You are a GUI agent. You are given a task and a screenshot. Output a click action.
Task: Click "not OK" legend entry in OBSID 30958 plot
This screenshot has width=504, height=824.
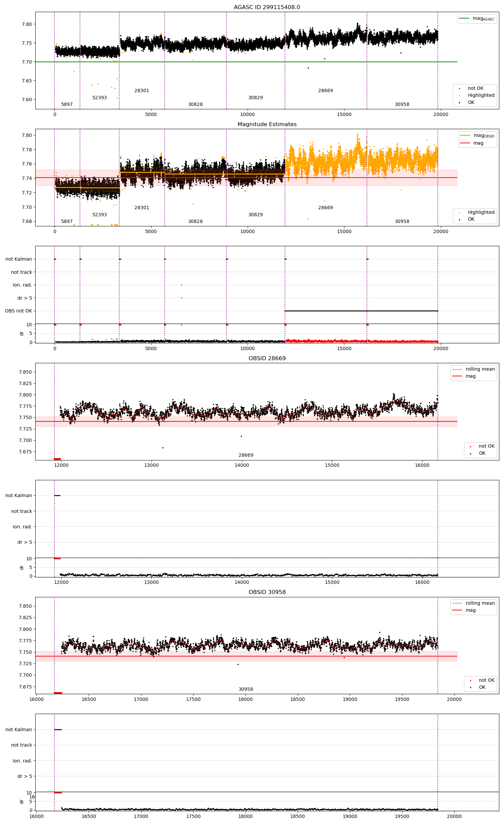[487, 680]
